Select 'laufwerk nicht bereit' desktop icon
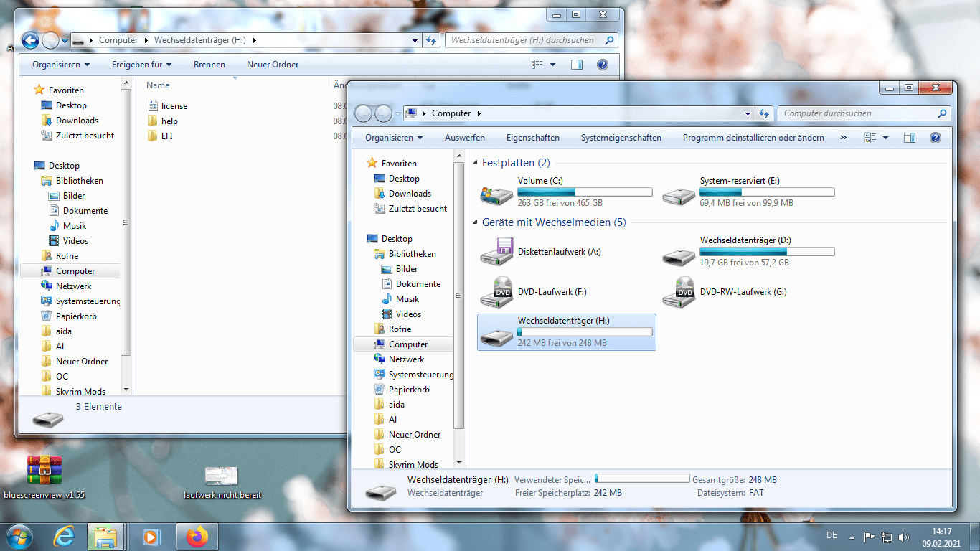Viewport: 980px width, 551px height. (x=222, y=476)
